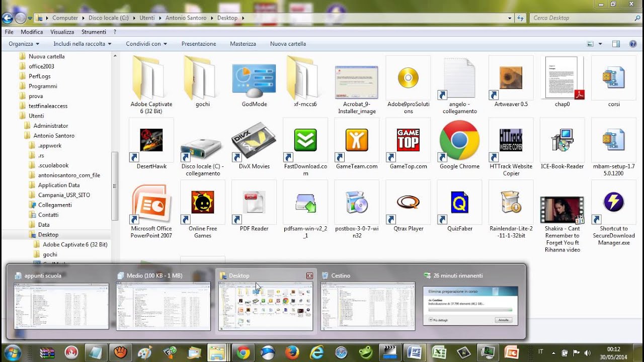The height and width of the screenshot is (362, 644).
Task: Select Programmi in the folder tree
Action: (x=43, y=86)
